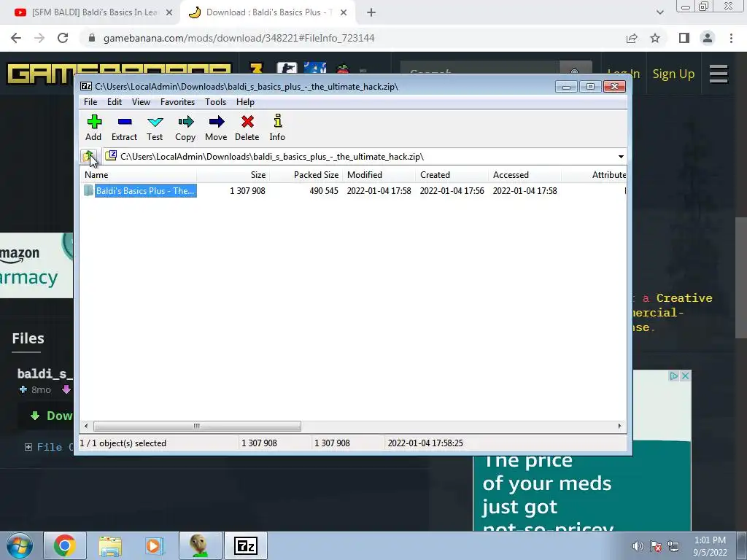Toggle Chrome side panel

point(684,38)
